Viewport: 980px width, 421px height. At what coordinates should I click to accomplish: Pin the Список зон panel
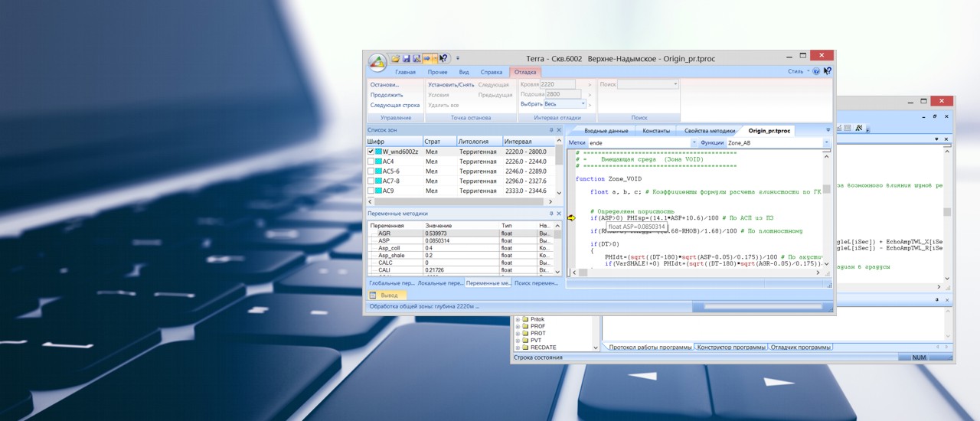point(551,130)
